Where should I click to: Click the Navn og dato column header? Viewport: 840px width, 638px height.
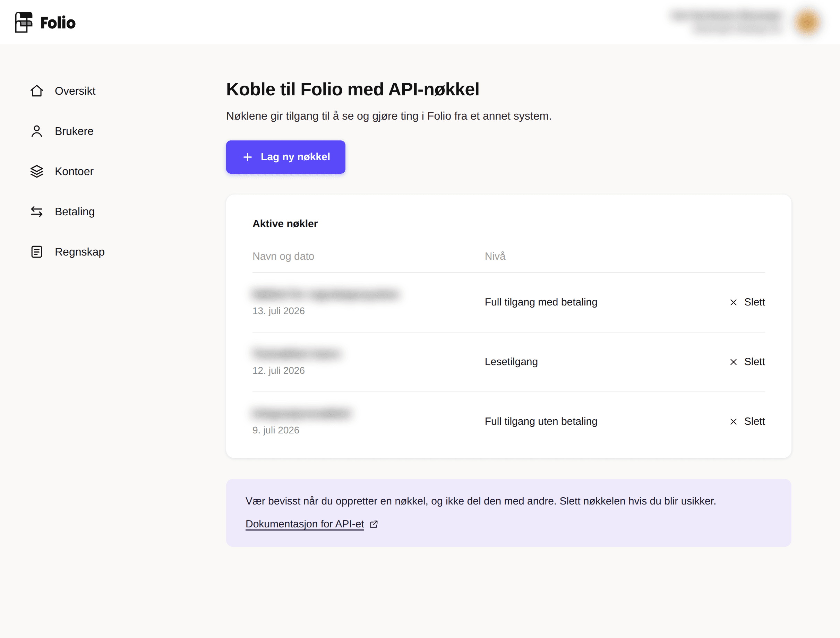click(x=283, y=256)
